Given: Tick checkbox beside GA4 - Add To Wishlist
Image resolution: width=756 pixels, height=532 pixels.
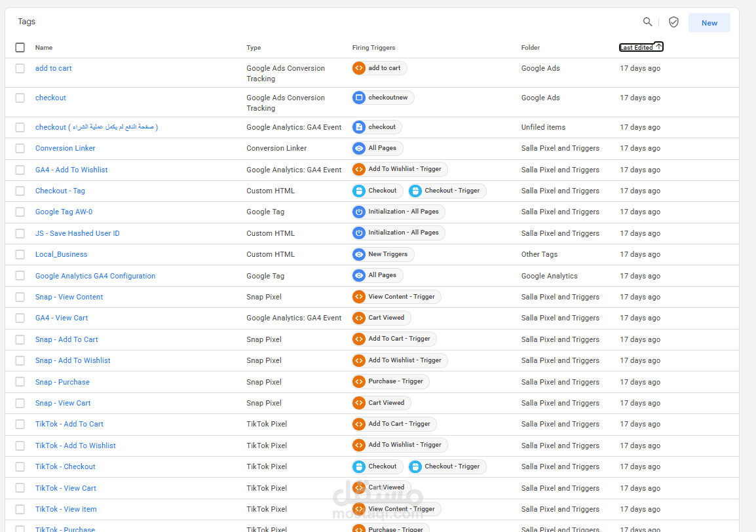Looking at the screenshot, I should coord(20,170).
